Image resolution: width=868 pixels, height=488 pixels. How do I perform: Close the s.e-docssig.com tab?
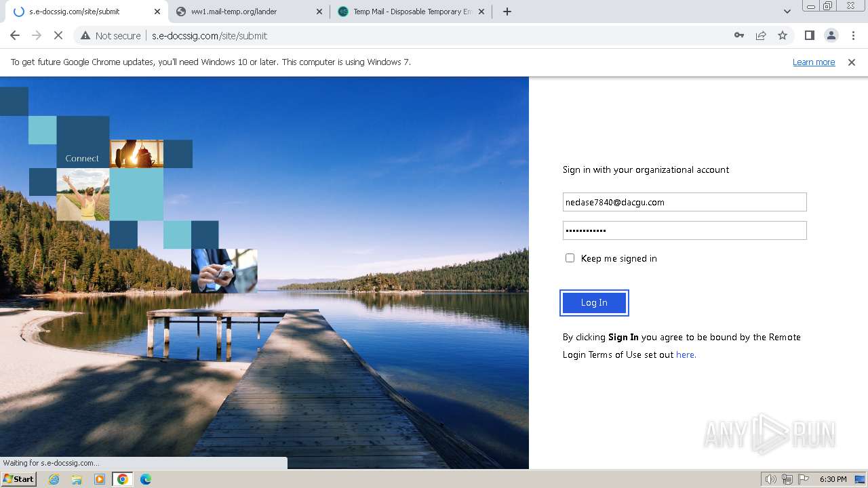[157, 12]
